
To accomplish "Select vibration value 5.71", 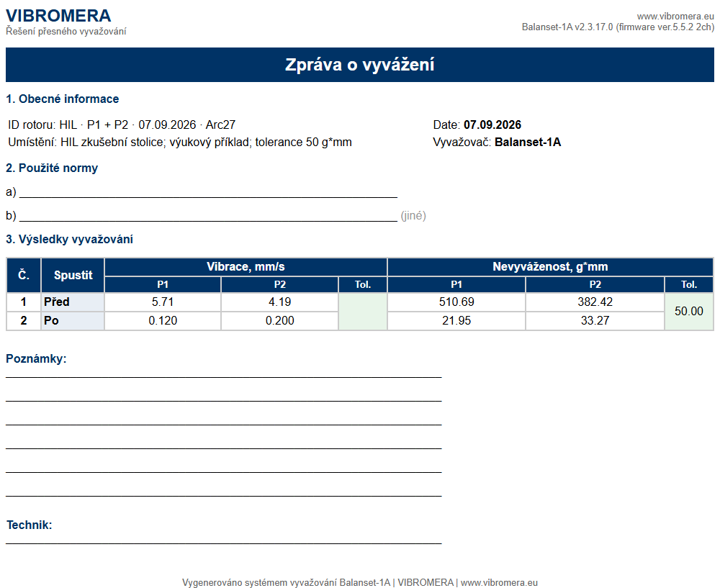I will [163, 302].
